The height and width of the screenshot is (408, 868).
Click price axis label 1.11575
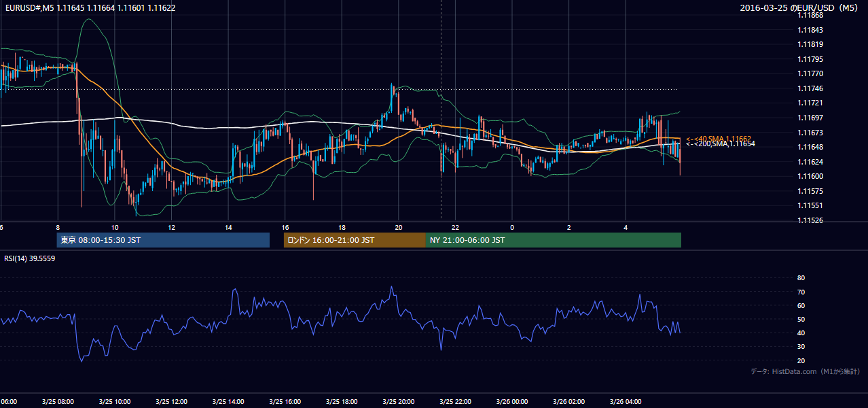[x=810, y=192]
